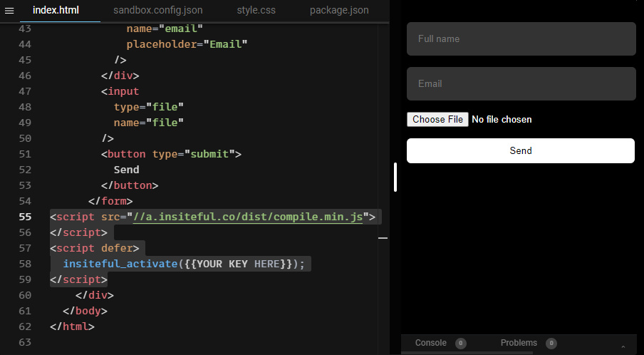Screen dimensions: 644x355
Task: Click the input tag on line 47
Action: [x=120, y=91]
